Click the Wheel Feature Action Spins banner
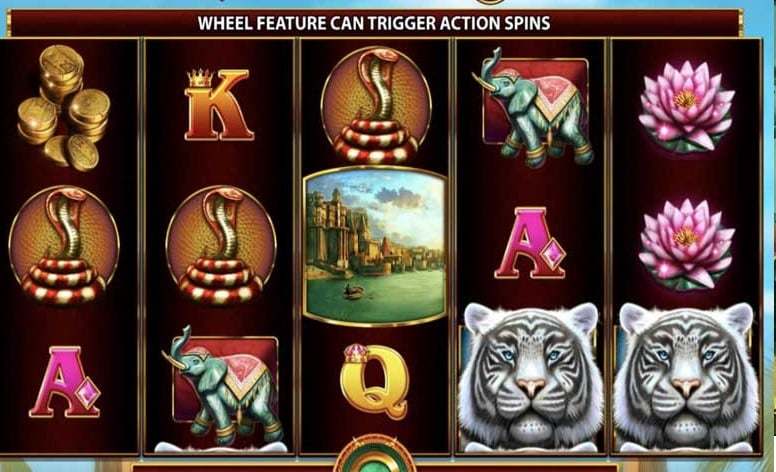The image size is (776, 472). (374, 23)
